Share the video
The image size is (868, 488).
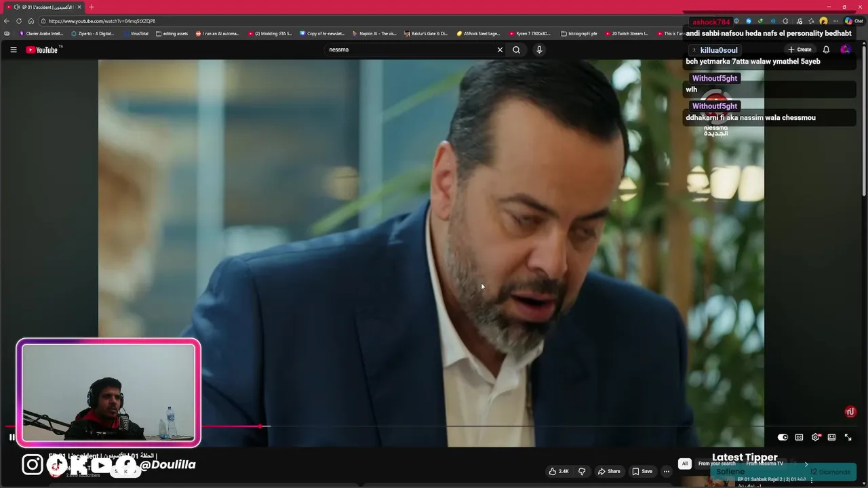click(608, 471)
